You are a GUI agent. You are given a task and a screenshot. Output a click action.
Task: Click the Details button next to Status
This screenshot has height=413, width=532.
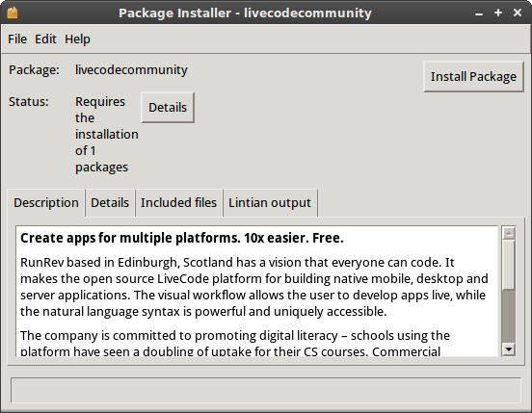pos(168,108)
